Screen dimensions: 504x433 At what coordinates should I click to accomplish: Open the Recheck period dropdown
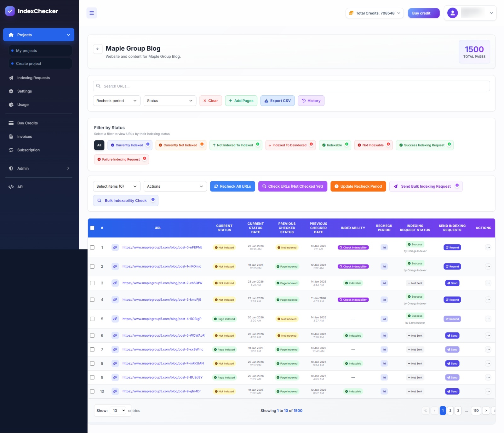(x=117, y=100)
